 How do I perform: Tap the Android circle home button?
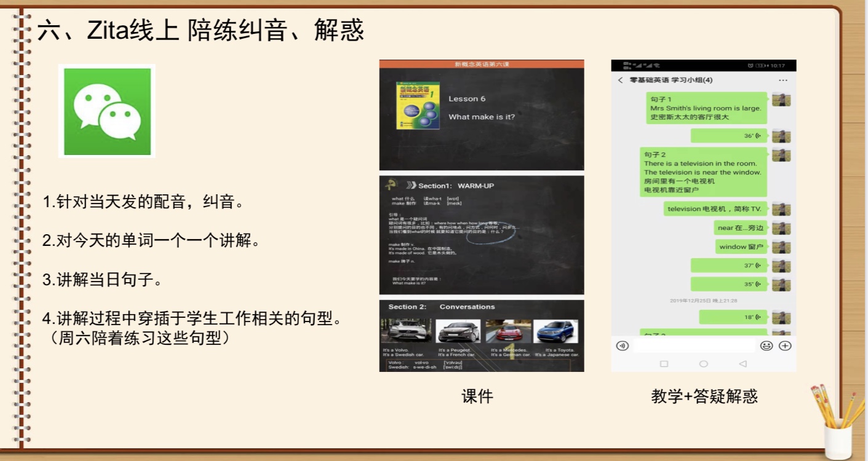point(704,364)
